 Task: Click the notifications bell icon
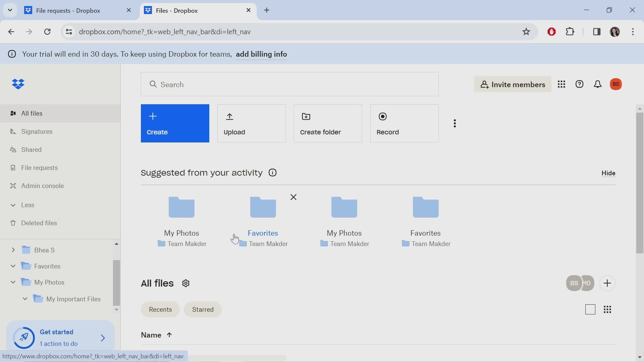pos(598,84)
